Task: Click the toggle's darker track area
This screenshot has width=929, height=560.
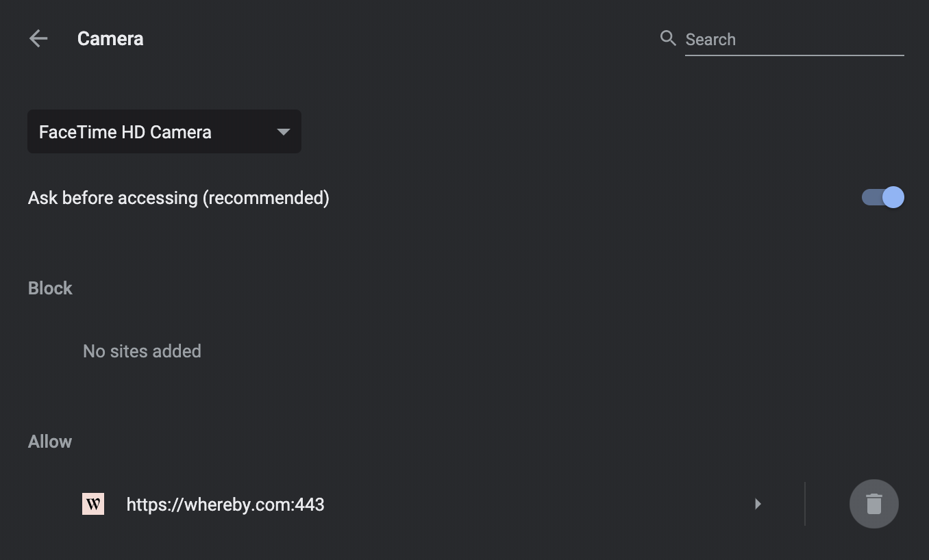Action: point(870,197)
